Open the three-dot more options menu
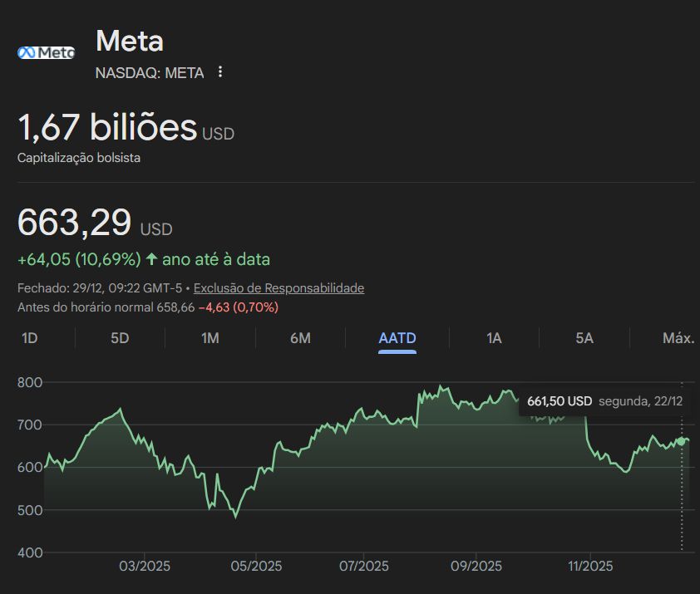 click(220, 72)
